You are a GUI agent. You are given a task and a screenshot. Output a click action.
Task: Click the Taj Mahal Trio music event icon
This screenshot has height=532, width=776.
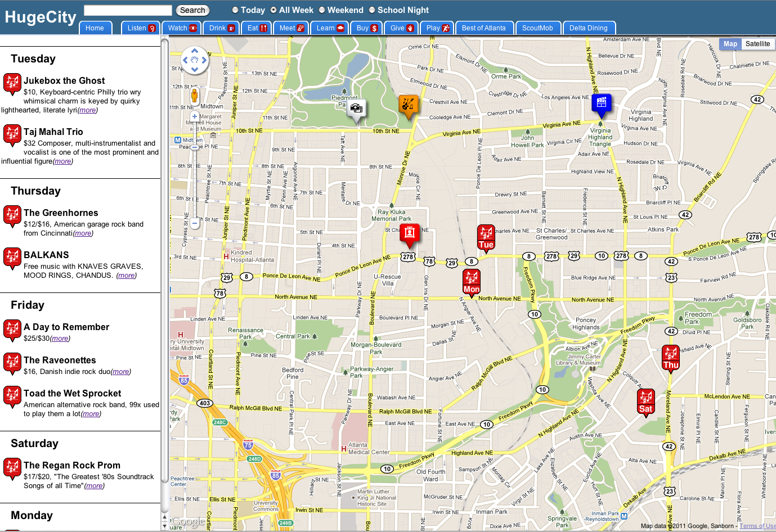[12, 135]
